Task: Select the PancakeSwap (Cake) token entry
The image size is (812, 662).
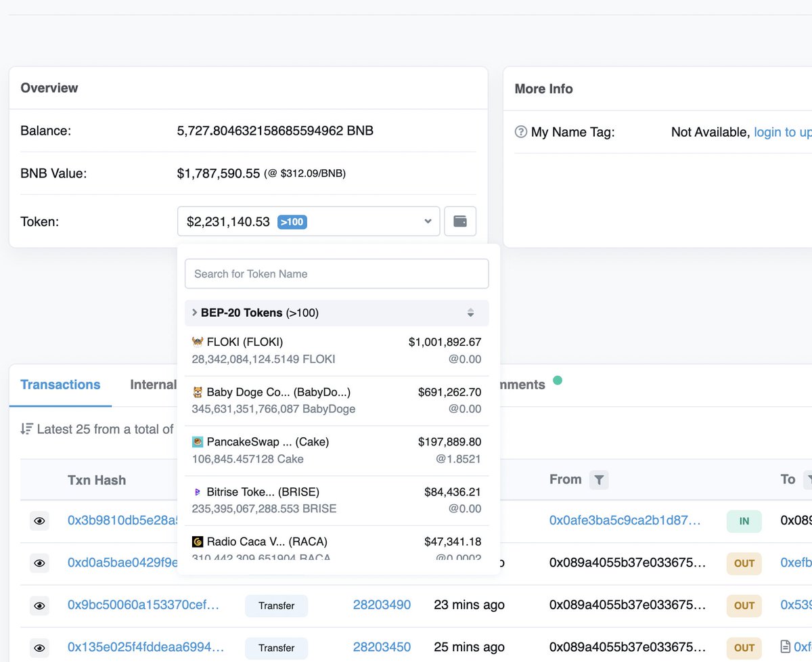Action: (x=337, y=451)
